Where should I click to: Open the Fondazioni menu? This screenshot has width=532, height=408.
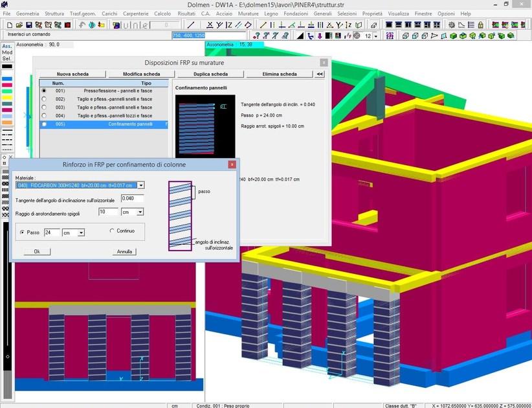click(x=296, y=13)
